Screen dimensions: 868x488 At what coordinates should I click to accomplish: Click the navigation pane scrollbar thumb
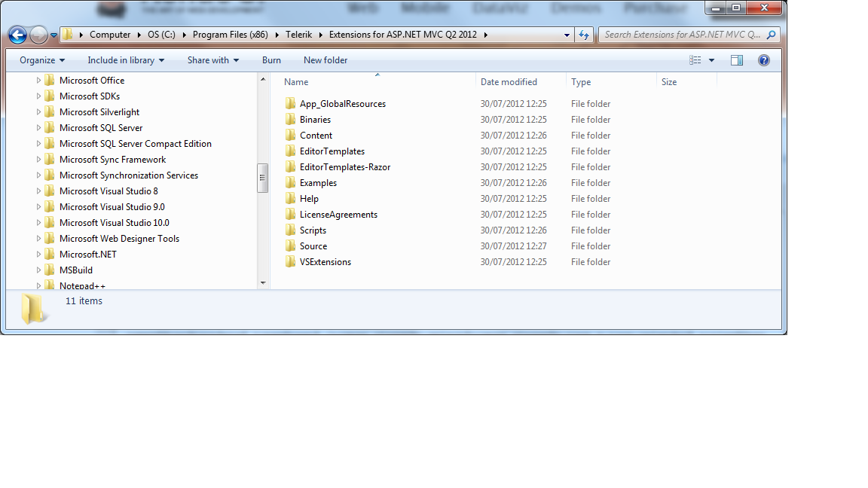(x=263, y=178)
